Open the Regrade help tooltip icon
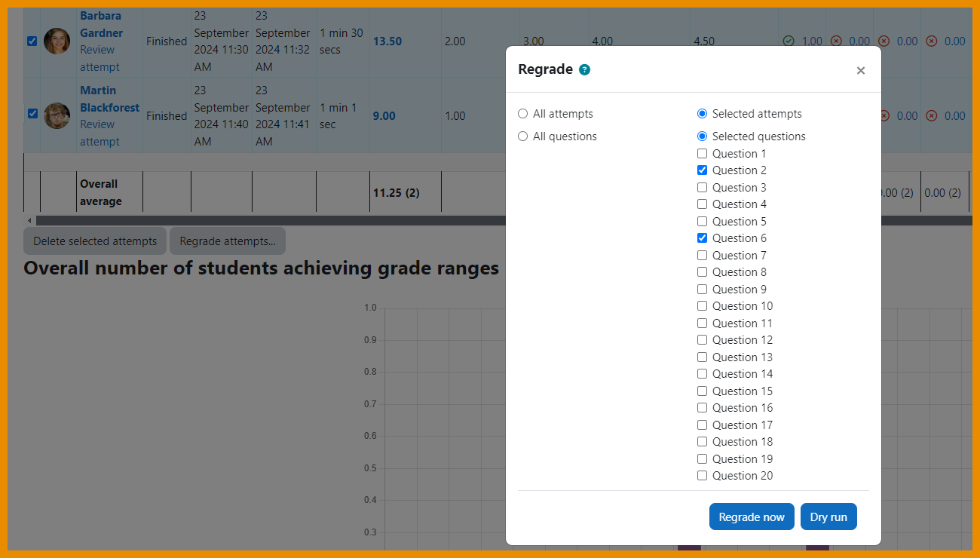The image size is (980, 558). pyautogui.click(x=584, y=69)
